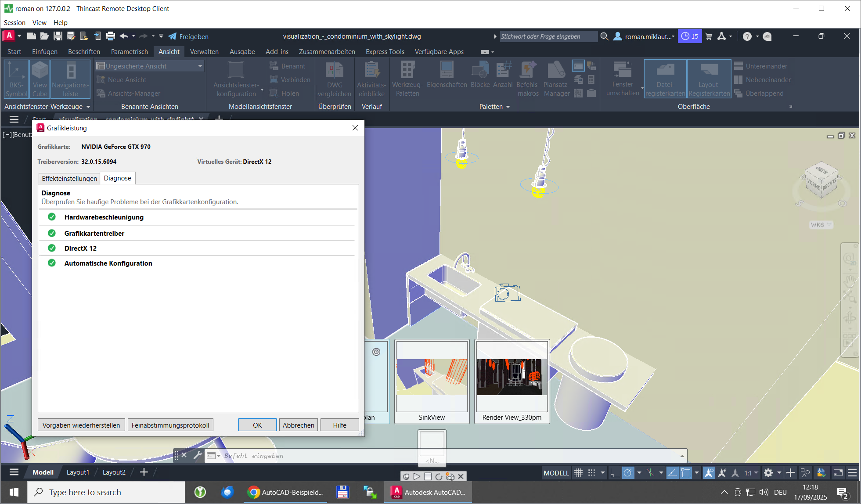Click the Autodesk App Store triangle icon
This screenshot has width=861, height=504.
(x=721, y=36)
